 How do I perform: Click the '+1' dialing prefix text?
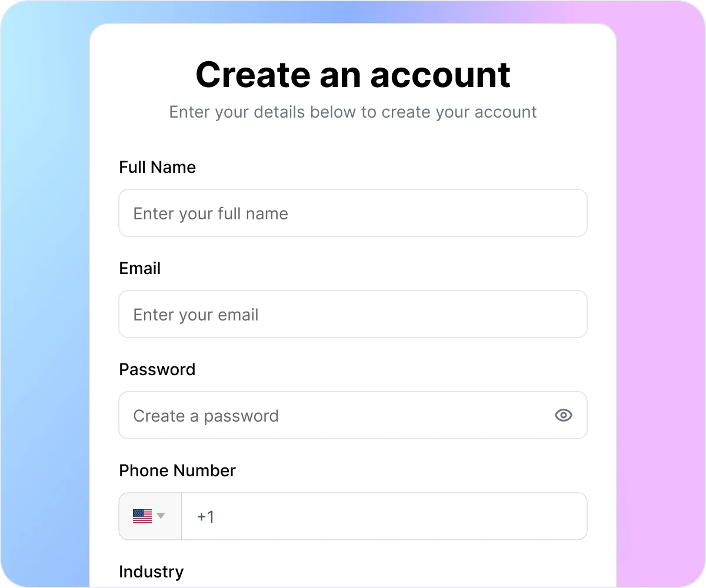(x=205, y=517)
